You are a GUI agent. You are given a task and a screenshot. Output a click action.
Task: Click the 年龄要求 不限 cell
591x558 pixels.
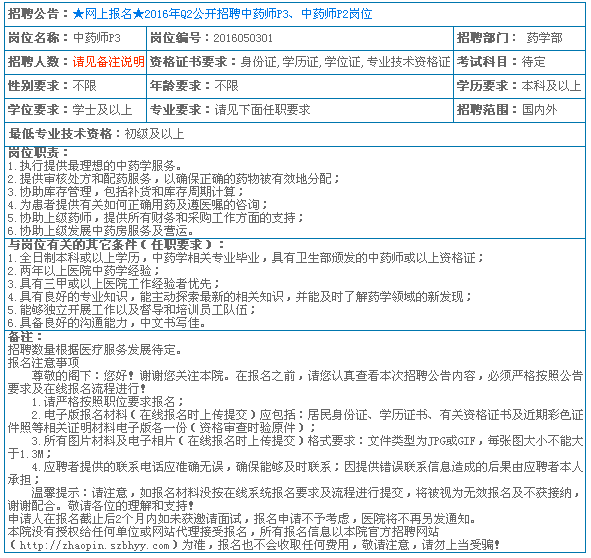pos(300,86)
